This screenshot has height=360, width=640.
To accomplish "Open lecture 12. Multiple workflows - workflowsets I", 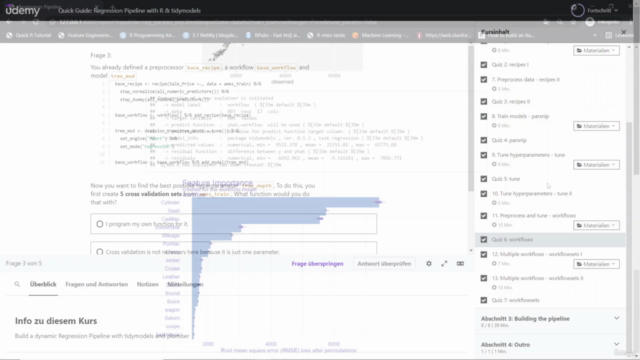I will click(537, 254).
